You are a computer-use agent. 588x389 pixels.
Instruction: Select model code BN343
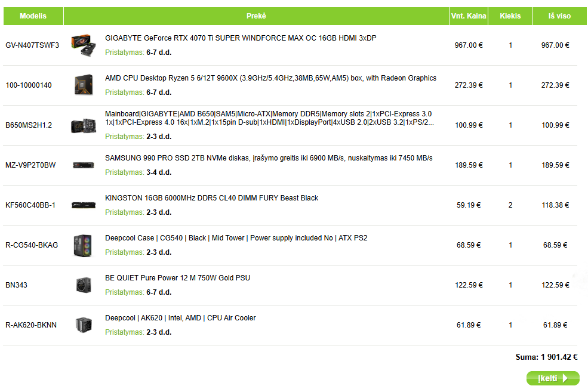pyautogui.click(x=16, y=285)
